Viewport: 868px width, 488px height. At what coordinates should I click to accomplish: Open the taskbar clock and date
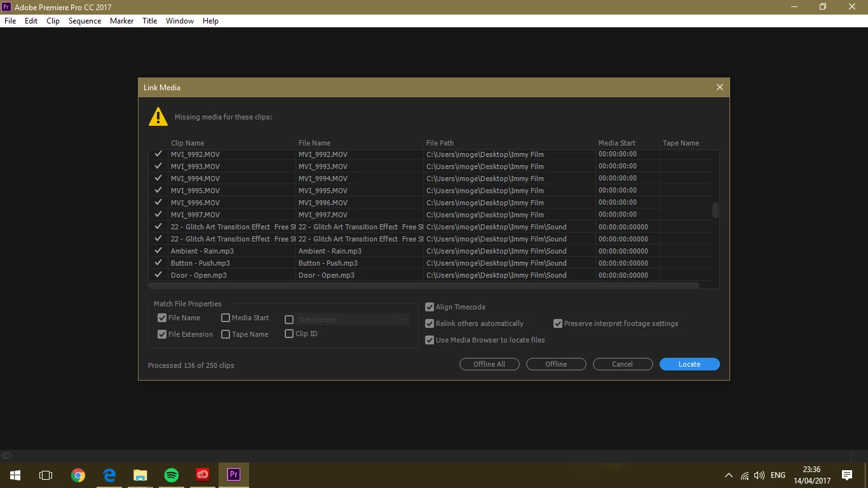[811, 475]
